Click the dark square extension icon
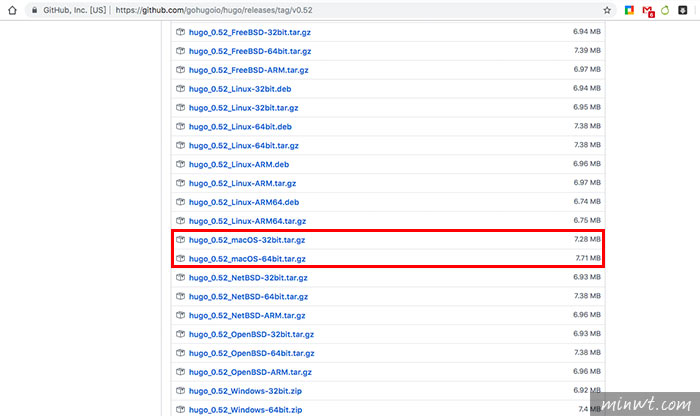The image size is (700, 416). click(683, 10)
